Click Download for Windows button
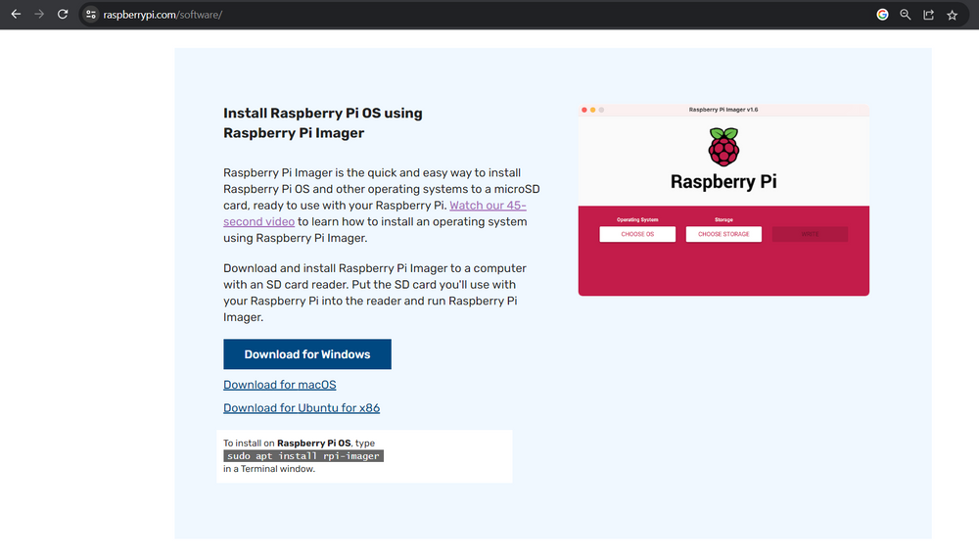The width and height of the screenshot is (979, 560). pos(307,354)
